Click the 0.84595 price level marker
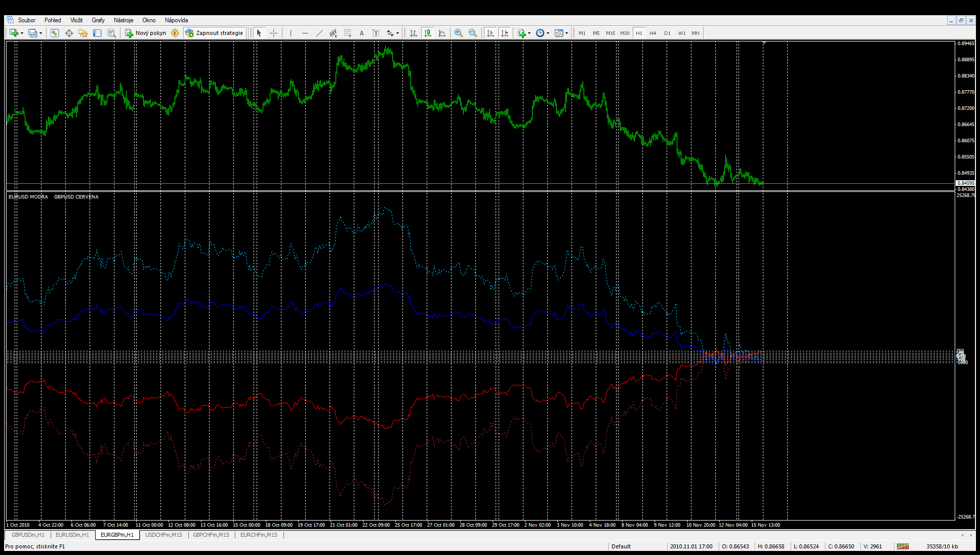The image size is (980, 555). [x=965, y=183]
